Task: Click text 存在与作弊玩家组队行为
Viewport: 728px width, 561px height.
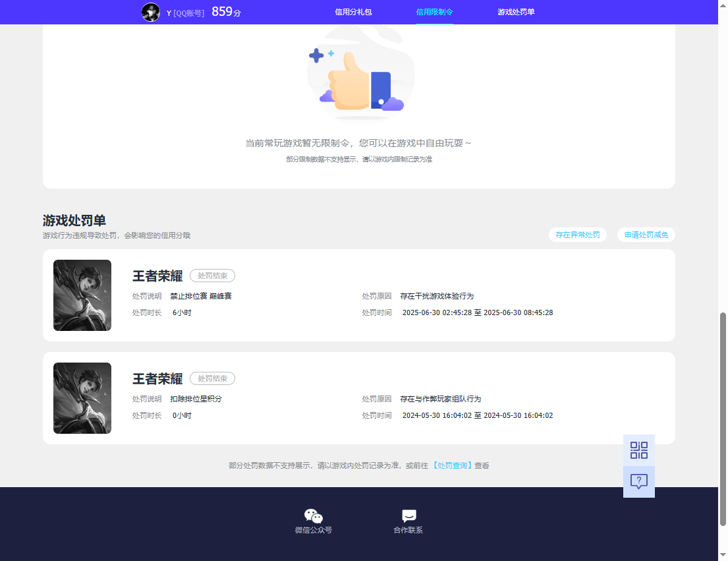Action: point(441,399)
